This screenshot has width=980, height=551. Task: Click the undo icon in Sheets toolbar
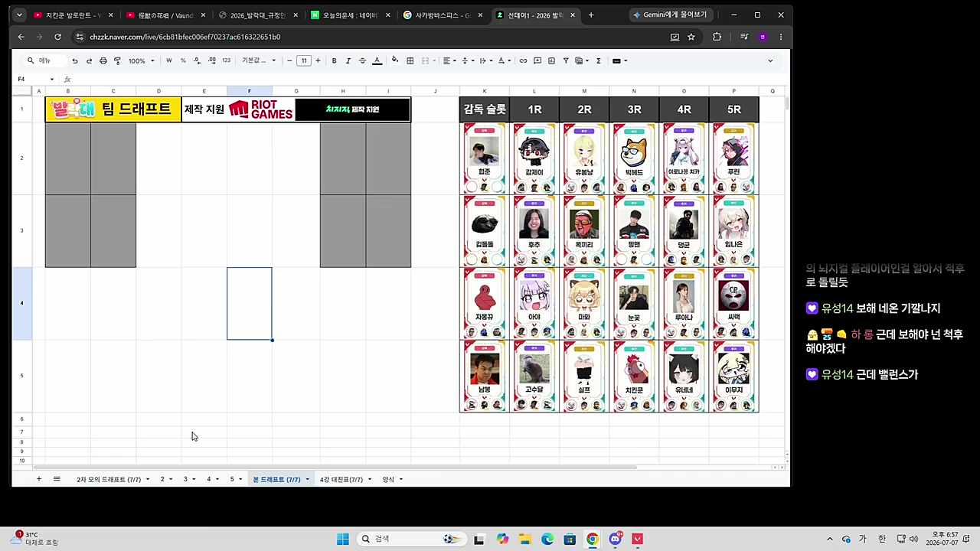(x=74, y=60)
